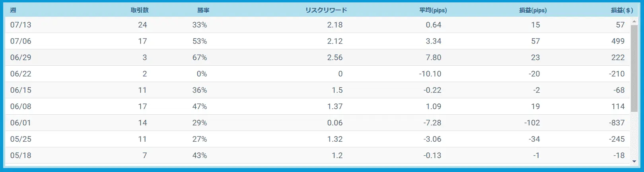Click the -837 dollar loss cell

(617, 123)
